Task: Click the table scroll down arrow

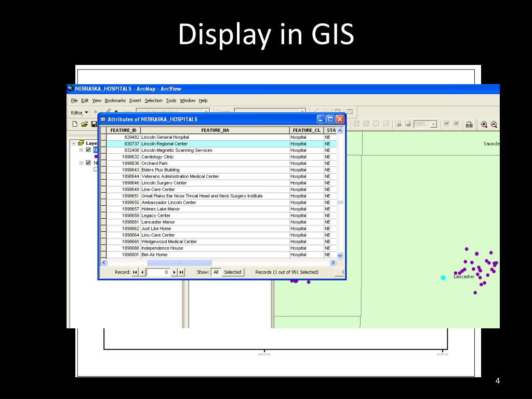Action: 340,256
